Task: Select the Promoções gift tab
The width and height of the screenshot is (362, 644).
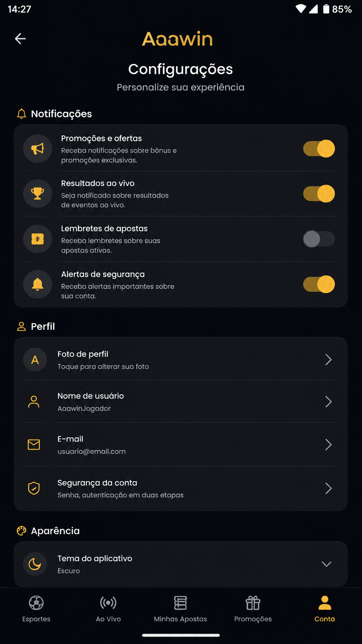Action: point(253,609)
